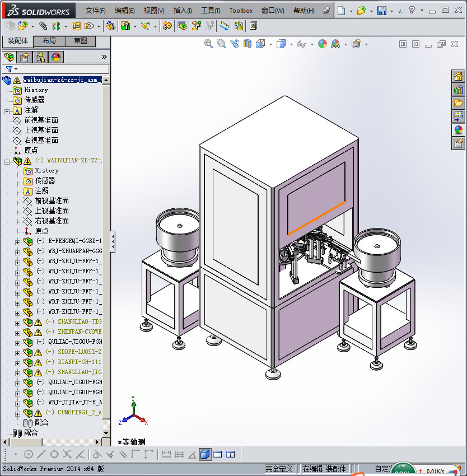467x476 pixels.
Task: Click the Exploded View icon
Action: click(197, 26)
